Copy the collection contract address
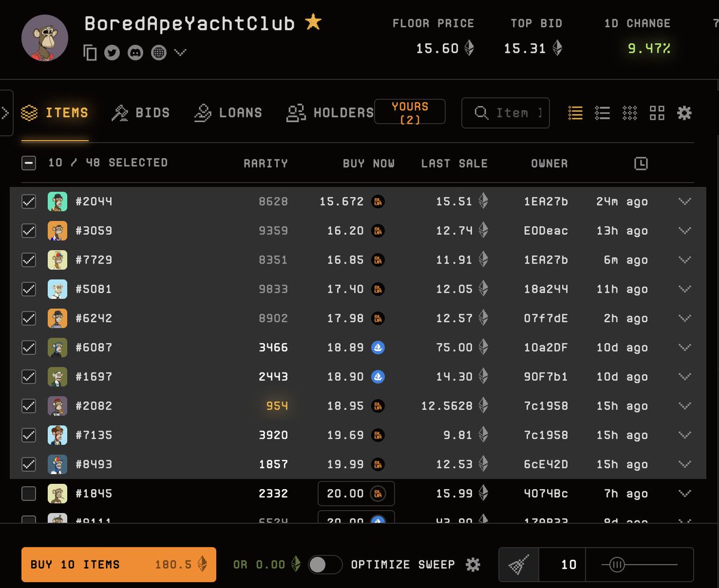719x588 pixels. tap(90, 52)
